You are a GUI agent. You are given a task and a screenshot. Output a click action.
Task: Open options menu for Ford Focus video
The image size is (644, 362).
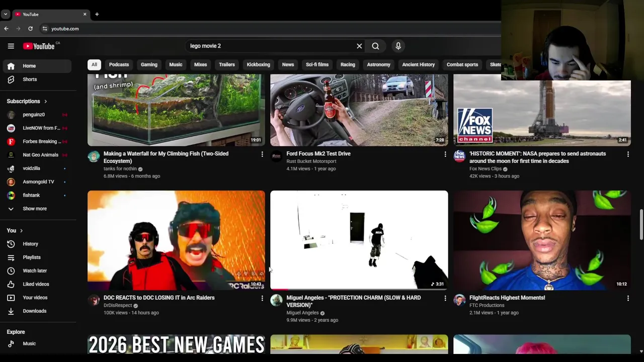pyautogui.click(x=445, y=154)
